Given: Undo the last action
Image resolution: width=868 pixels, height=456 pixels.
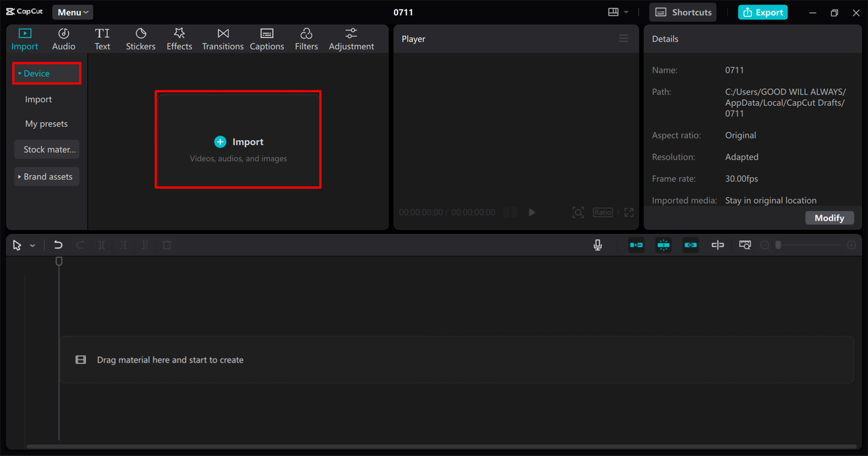Looking at the screenshot, I should pyautogui.click(x=58, y=245).
